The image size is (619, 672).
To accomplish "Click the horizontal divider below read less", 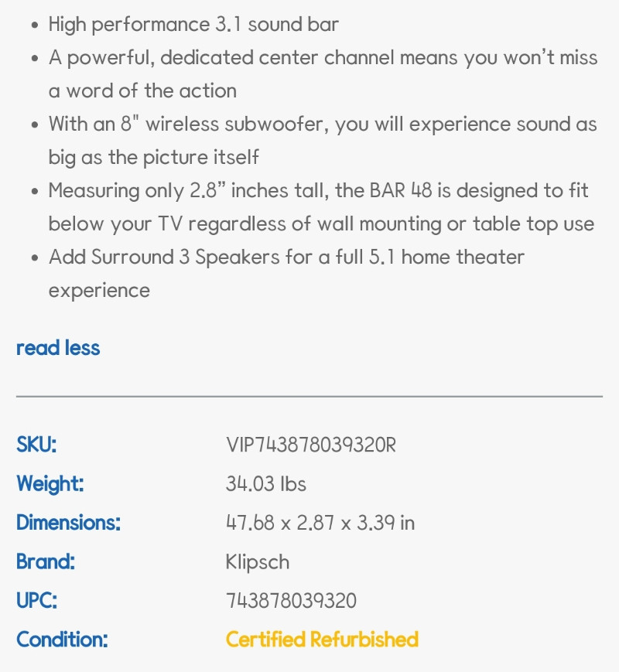I will pyautogui.click(x=309, y=397).
